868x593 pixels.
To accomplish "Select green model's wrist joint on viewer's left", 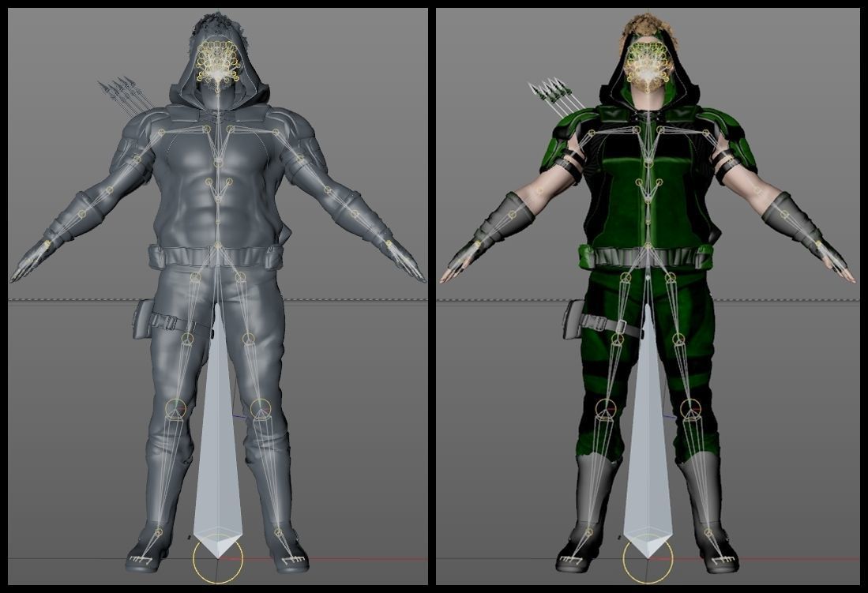I will pos(476,244).
